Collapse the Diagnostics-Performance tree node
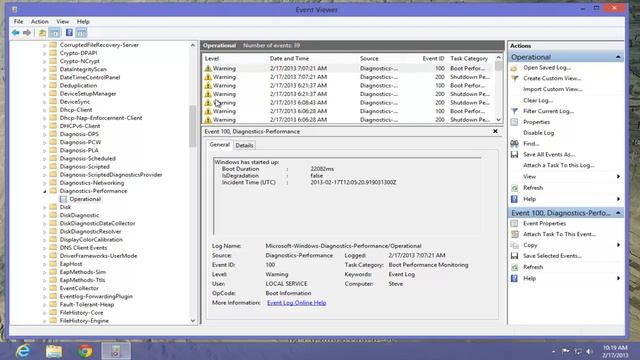 click(44, 191)
